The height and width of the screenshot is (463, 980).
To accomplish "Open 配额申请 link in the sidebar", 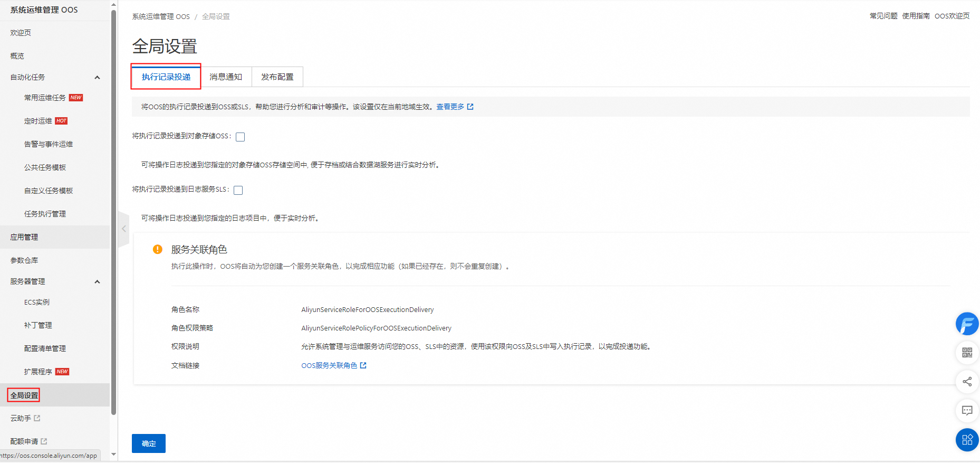I will [24, 441].
